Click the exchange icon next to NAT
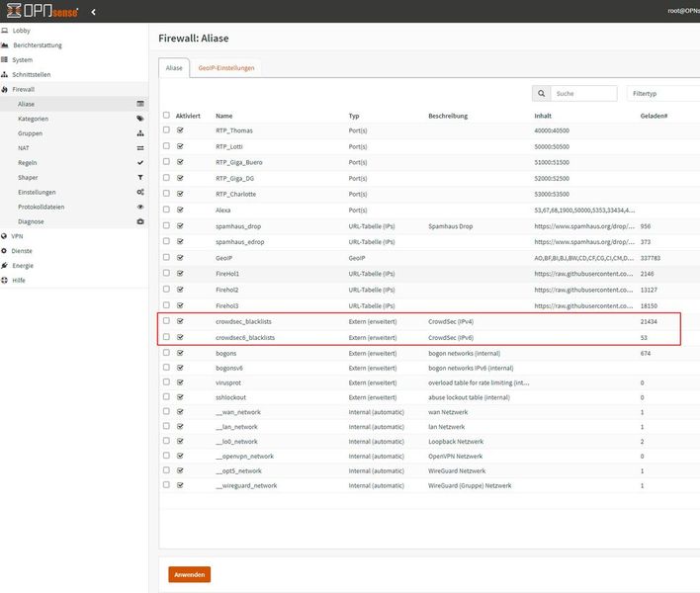Image resolution: width=700 pixels, height=593 pixels. coord(140,148)
